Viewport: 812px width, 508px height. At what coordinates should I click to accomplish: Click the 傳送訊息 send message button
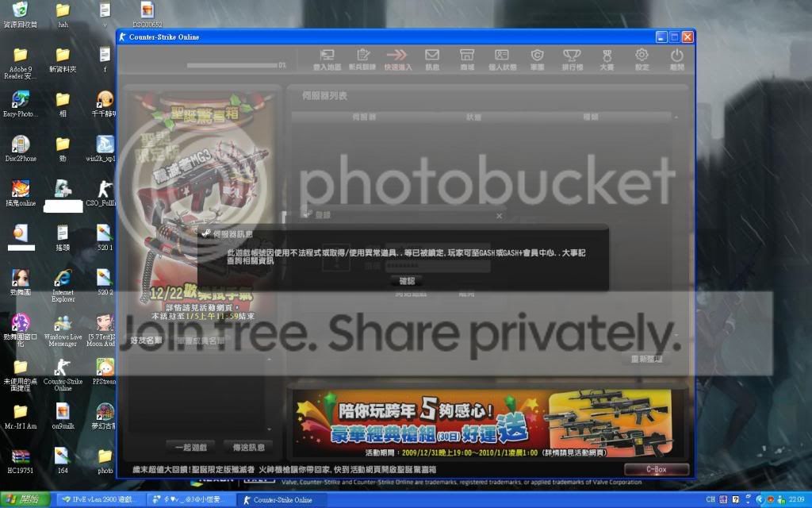coord(248,447)
